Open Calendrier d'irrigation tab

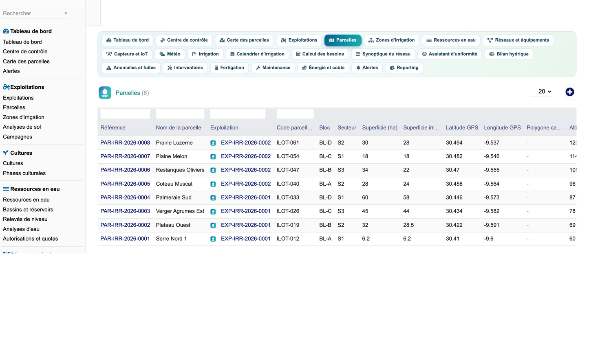click(257, 54)
